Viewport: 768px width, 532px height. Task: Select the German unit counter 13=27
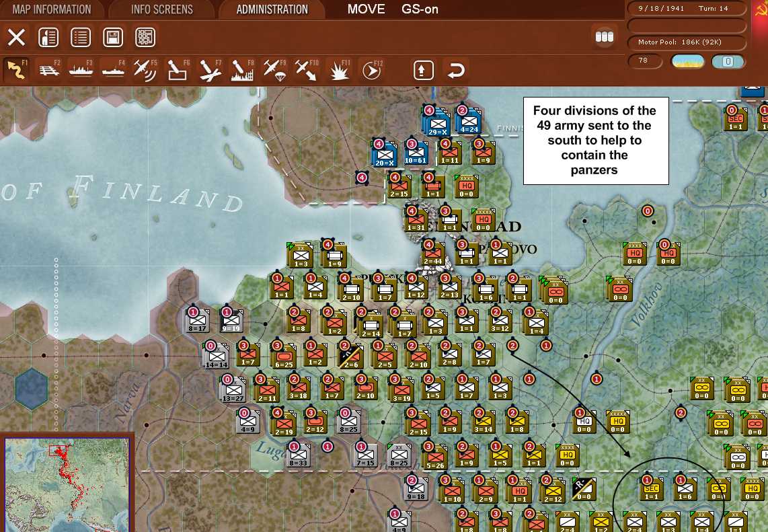tap(233, 389)
